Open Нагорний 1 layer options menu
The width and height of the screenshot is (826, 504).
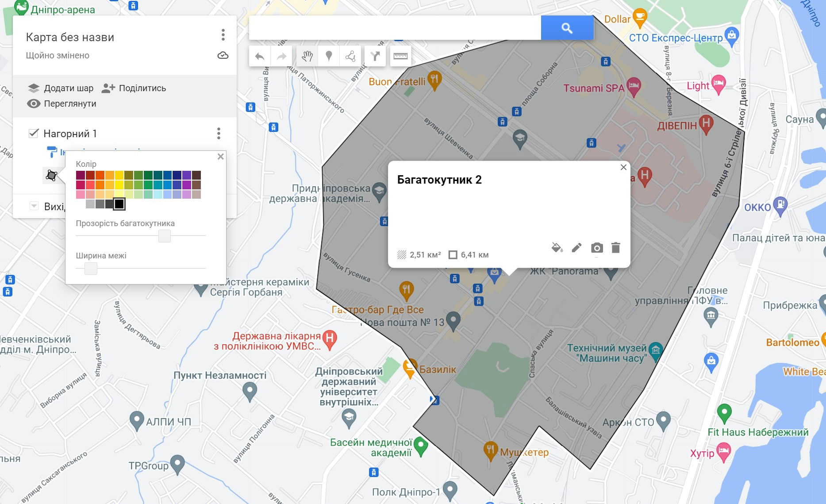coord(219,133)
